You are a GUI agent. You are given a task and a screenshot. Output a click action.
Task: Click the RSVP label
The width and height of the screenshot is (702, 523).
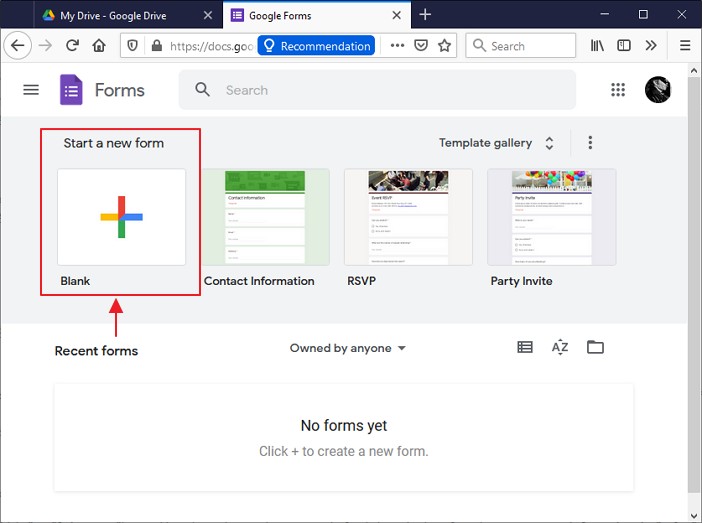click(x=361, y=281)
